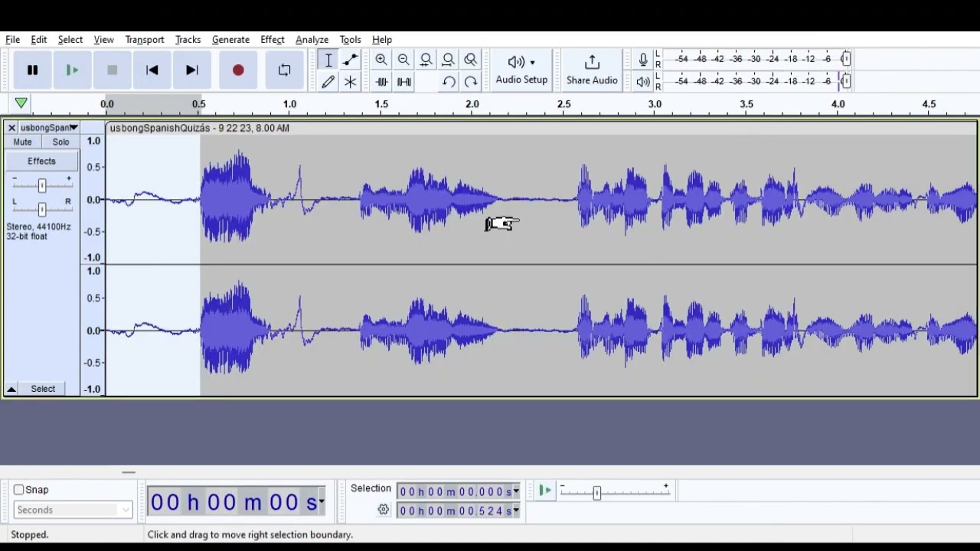The width and height of the screenshot is (980, 551).
Task: Click the green playhead triangle icon
Action: coord(21,103)
